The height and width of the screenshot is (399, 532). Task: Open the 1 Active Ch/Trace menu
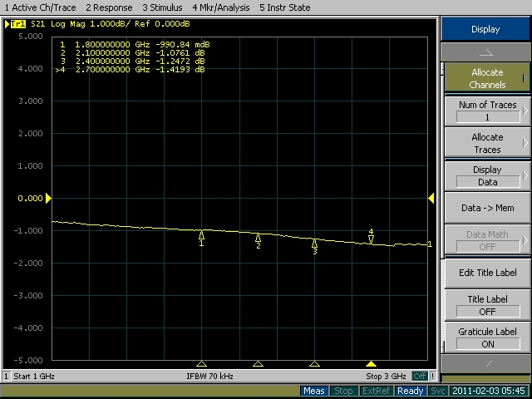[x=41, y=7]
